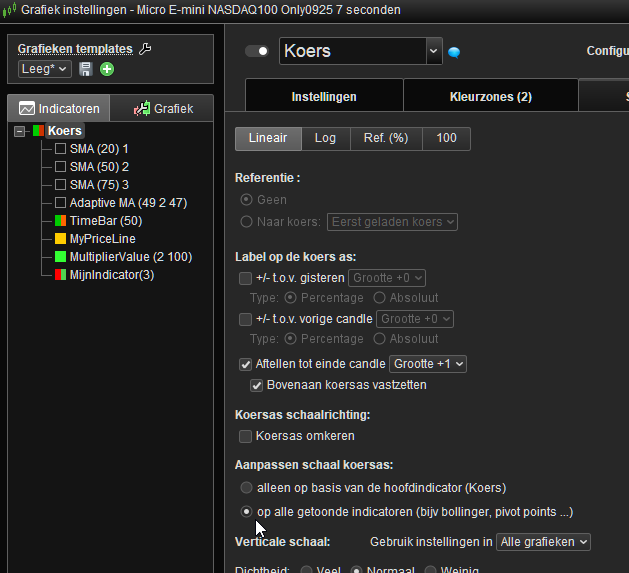Click the Indicatoren tab chart icon

click(27, 108)
